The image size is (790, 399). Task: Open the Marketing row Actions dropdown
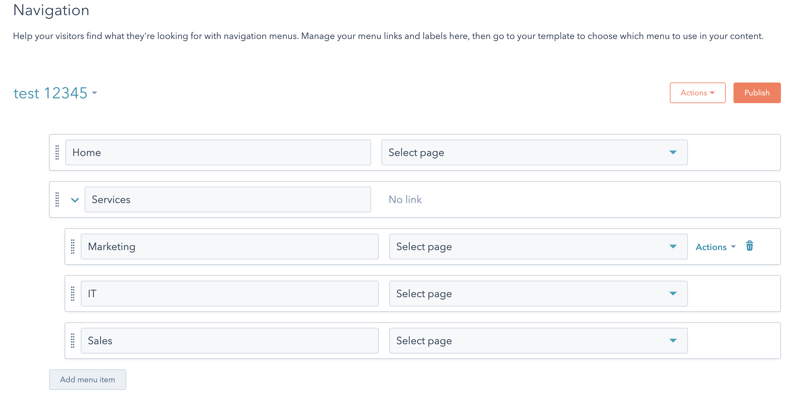coord(715,247)
